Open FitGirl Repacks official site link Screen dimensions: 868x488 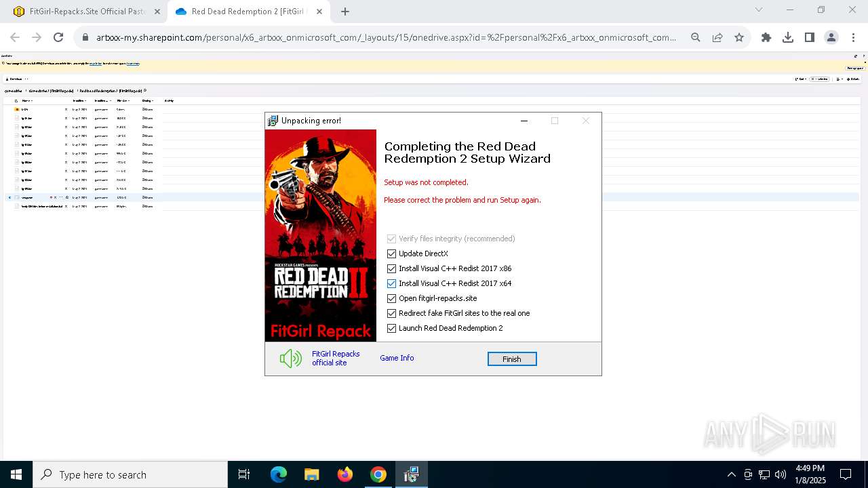coord(336,359)
